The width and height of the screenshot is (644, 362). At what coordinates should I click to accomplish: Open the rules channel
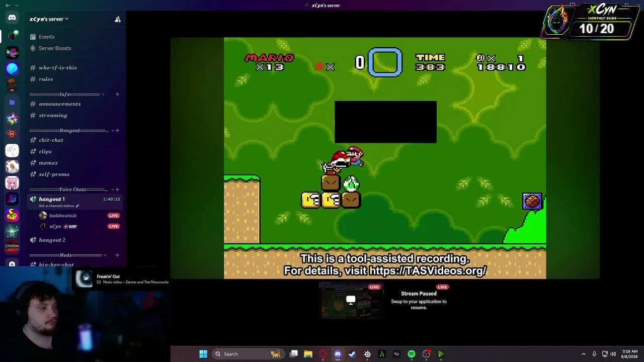click(75, 79)
